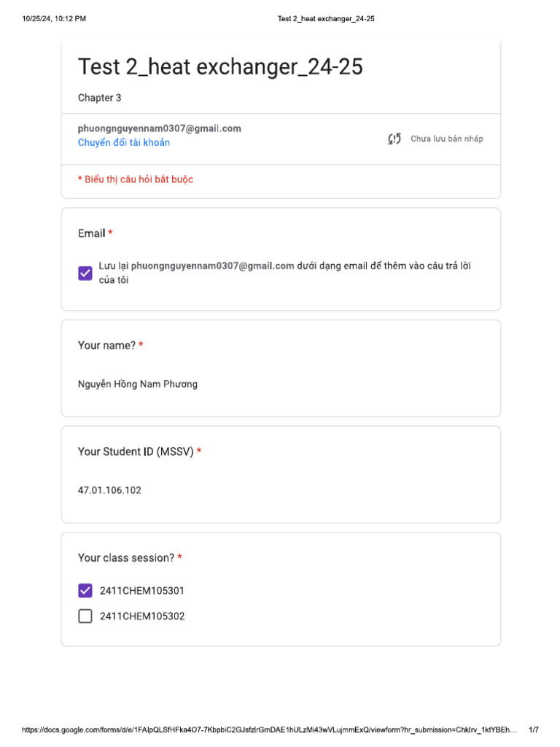Click the draft-not-saved cloud icon
This screenshot has height=747, width=560.
[394, 139]
